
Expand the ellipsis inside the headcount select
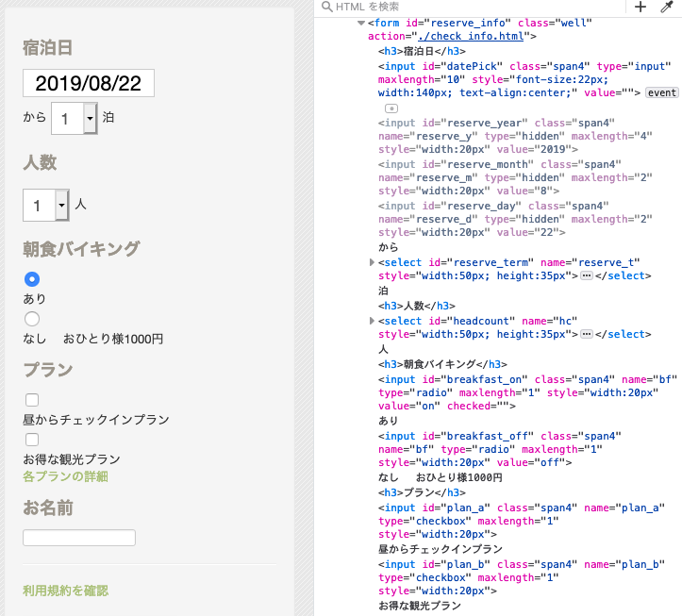587,334
